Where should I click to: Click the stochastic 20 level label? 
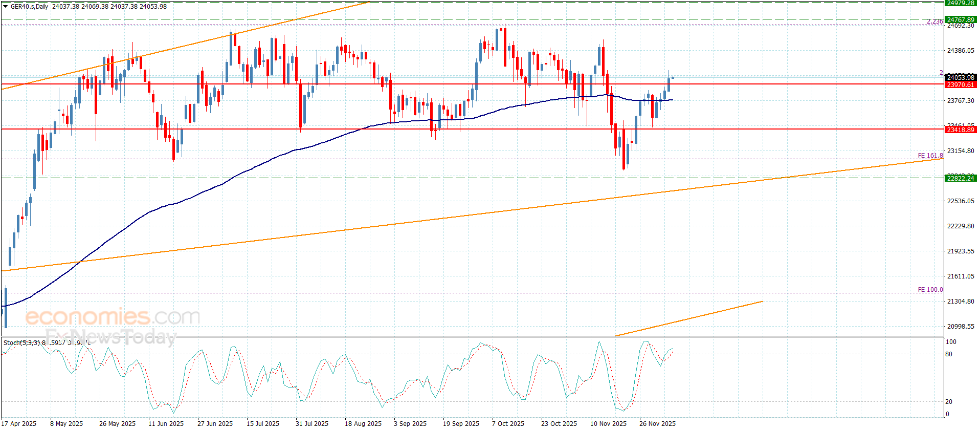(949, 402)
